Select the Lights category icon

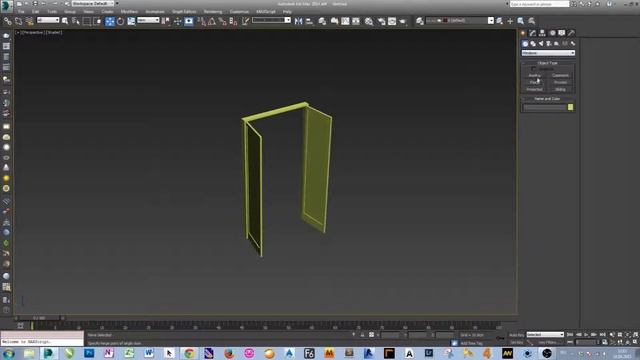(541, 43)
